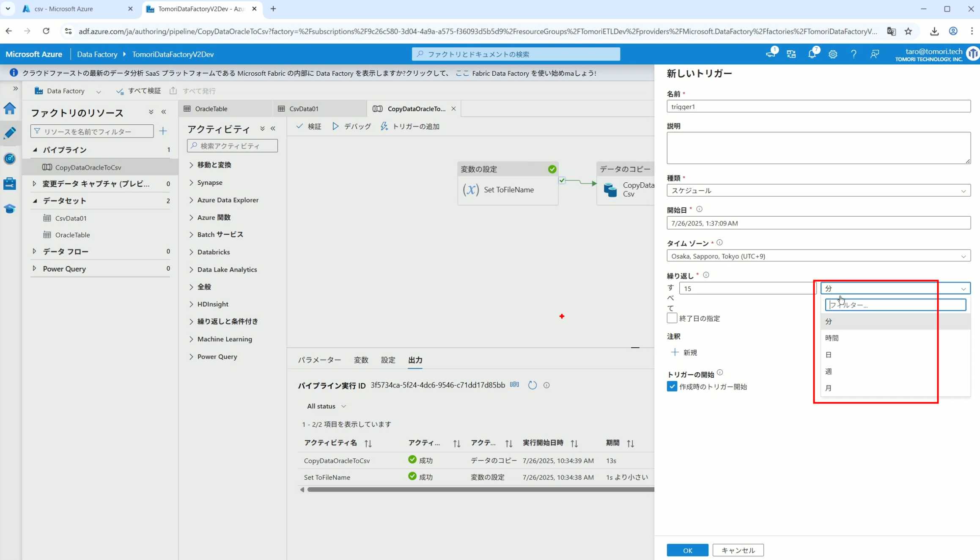Open the time zone dropdown

[x=818, y=256]
